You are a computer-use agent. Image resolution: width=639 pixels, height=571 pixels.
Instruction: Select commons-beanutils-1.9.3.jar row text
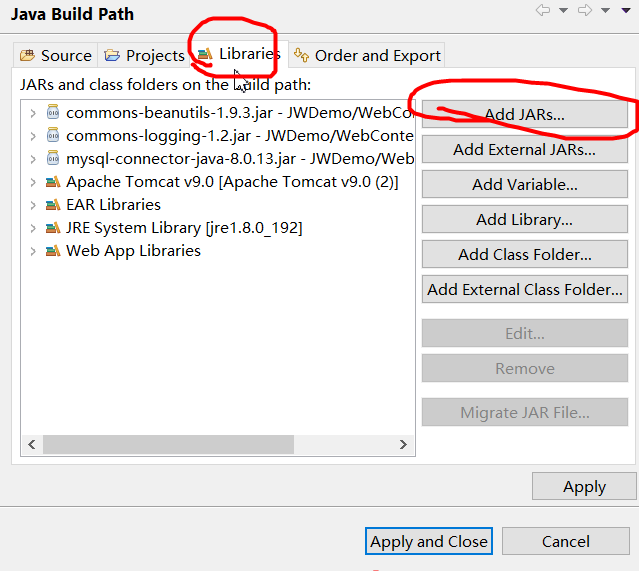[240, 113]
